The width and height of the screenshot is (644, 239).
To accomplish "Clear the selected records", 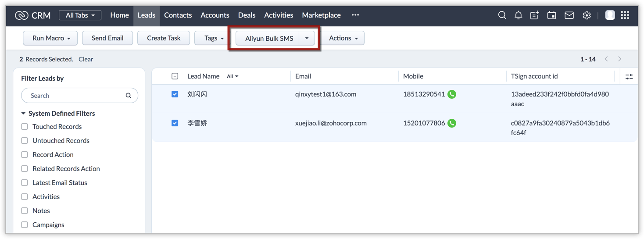I will [x=86, y=59].
